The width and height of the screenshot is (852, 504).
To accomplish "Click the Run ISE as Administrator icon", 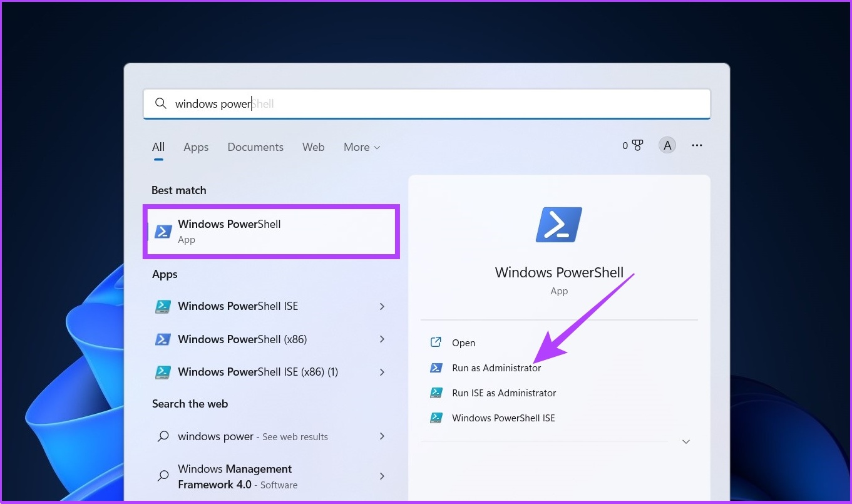I will click(436, 393).
